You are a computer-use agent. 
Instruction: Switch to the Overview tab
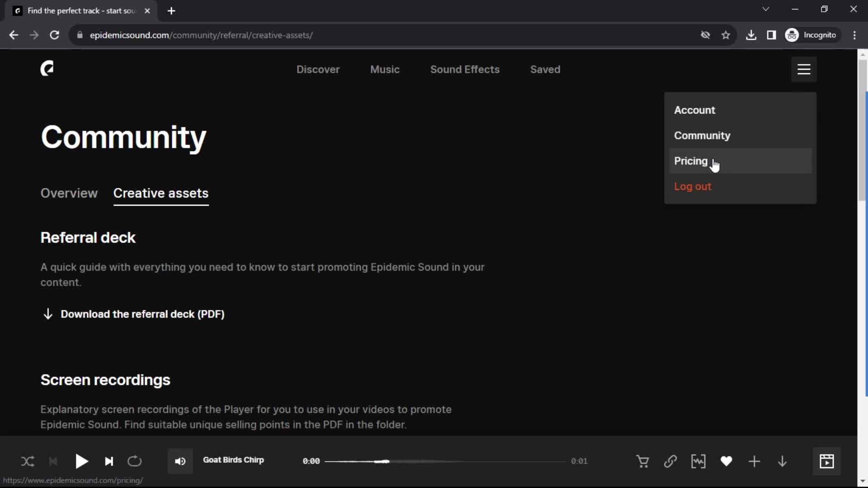(69, 192)
